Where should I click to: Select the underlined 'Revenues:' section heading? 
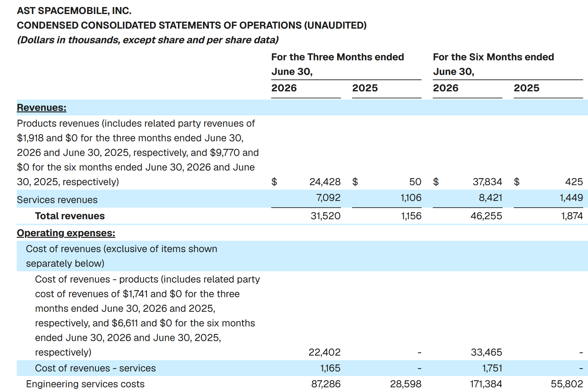[x=42, y=107]
